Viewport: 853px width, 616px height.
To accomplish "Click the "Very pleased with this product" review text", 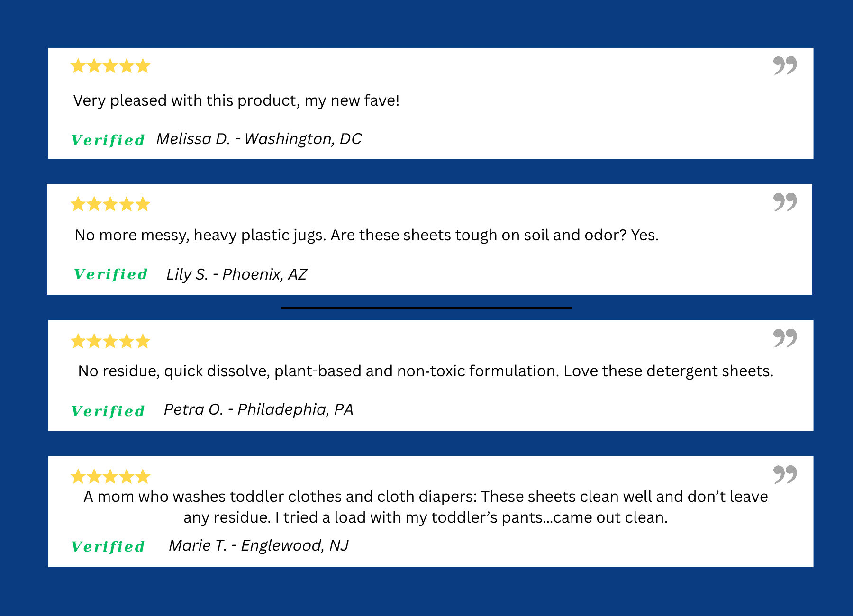I will coord(236,100).
